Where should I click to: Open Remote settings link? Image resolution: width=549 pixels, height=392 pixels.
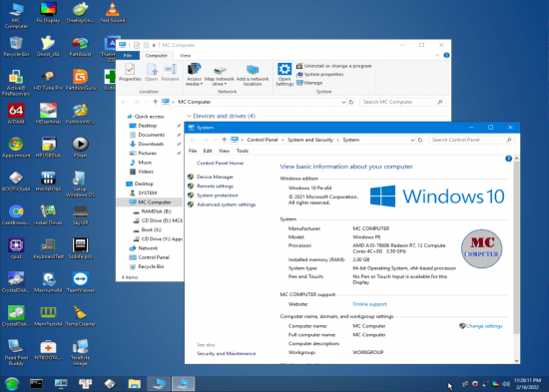(x=215, y=187)
